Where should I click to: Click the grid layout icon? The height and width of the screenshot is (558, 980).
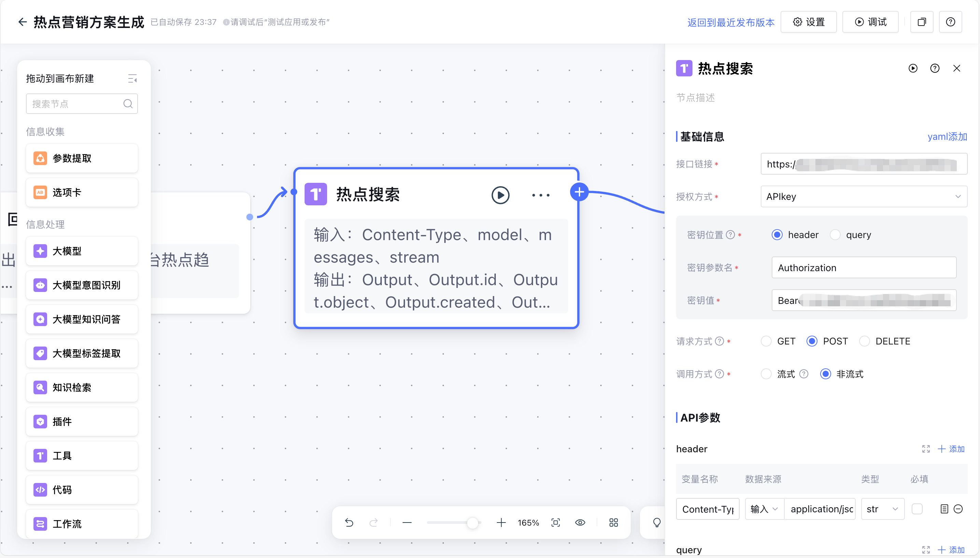click(613, 523)
